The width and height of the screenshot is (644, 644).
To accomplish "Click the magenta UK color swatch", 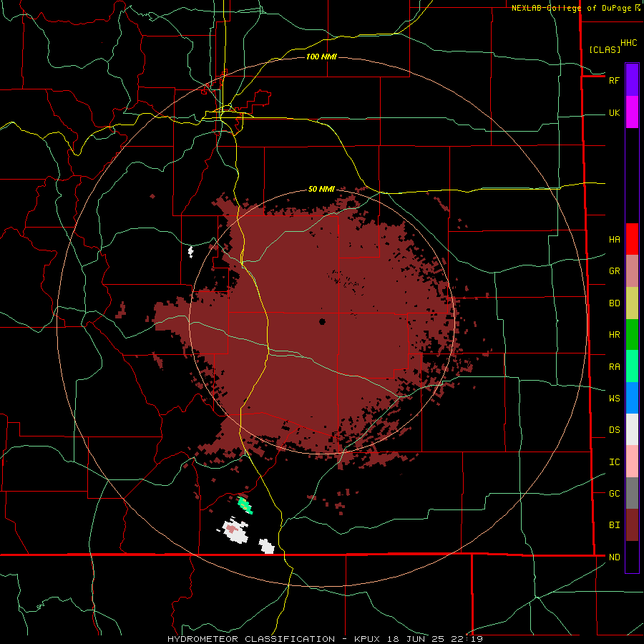I will (x=632, y=112).
